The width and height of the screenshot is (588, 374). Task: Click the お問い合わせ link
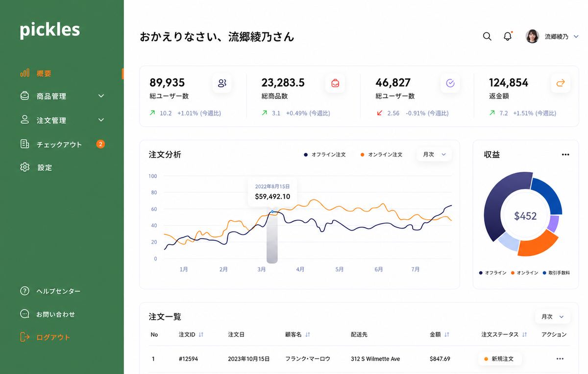(55, 314)
